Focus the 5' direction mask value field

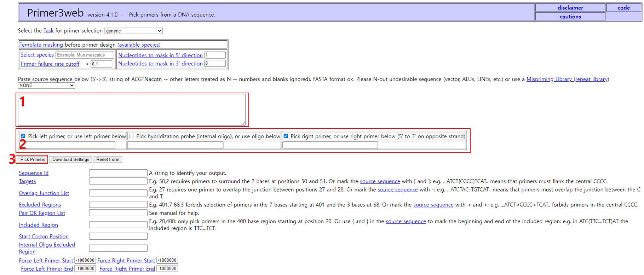tap(215, 55)
